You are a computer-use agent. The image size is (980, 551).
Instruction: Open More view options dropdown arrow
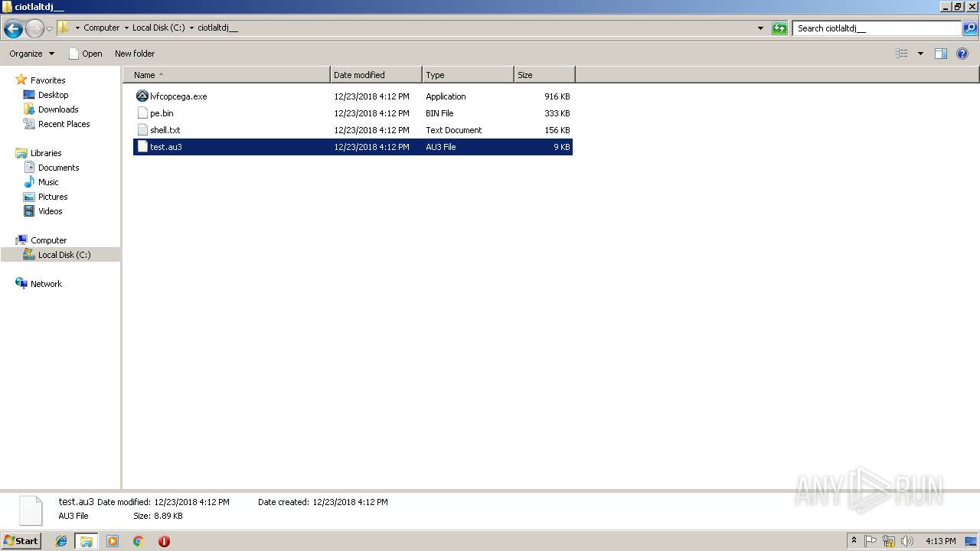[920, 54]
